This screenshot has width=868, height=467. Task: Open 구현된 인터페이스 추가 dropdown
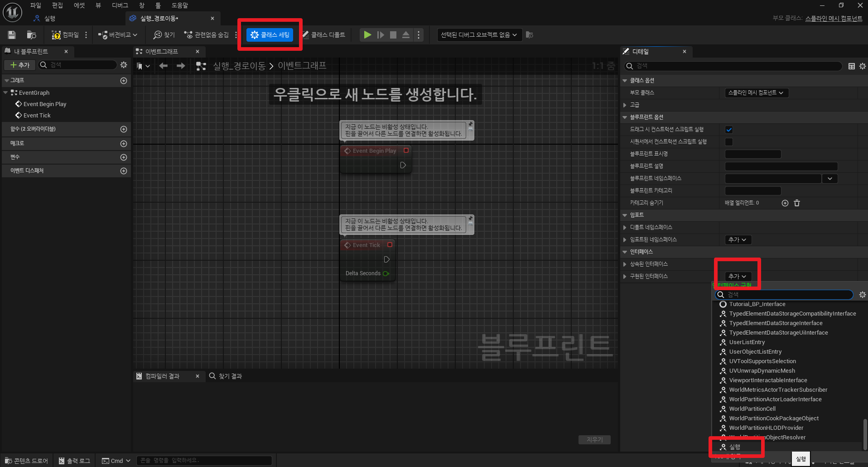click(x=738, y=276)
